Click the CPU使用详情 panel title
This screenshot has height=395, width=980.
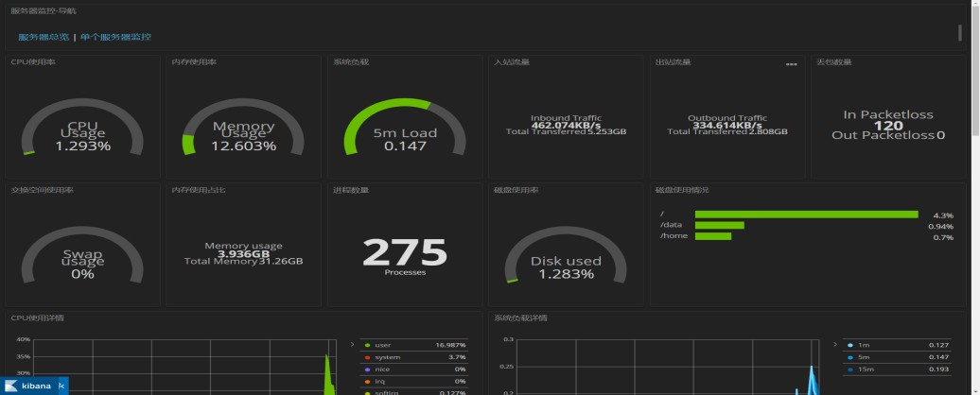tap(38, 318)
